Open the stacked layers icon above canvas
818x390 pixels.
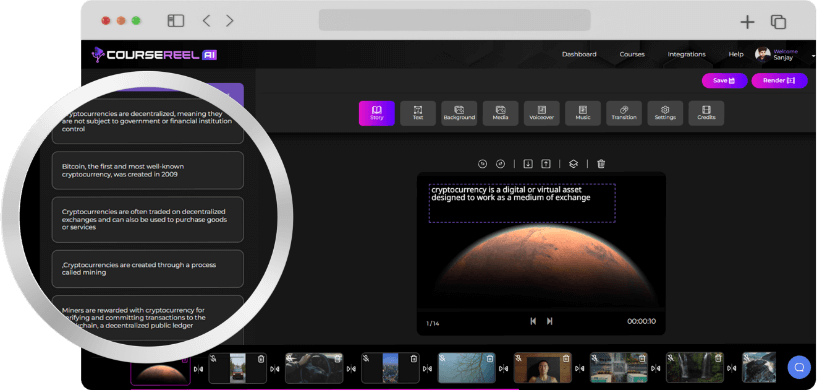573,164
